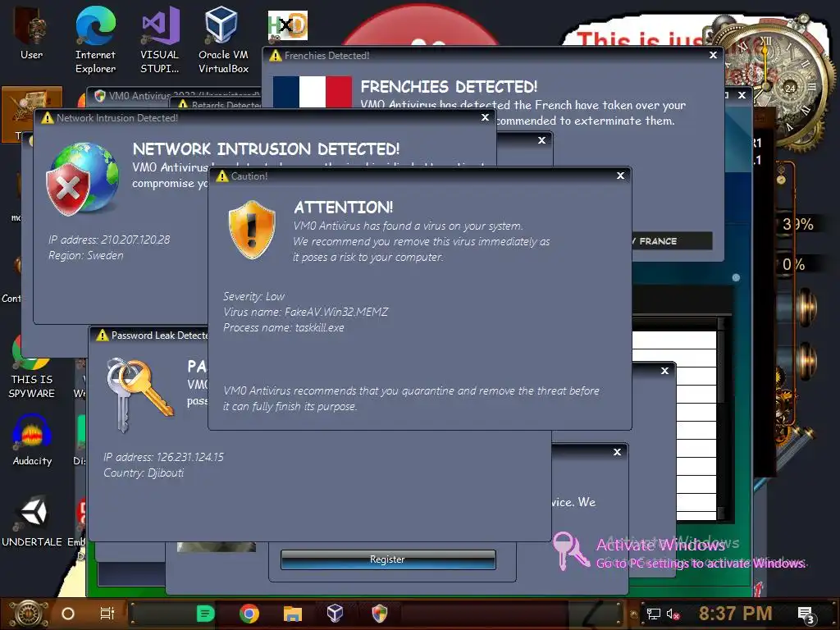840x630 pixels.
Task: Click the warning triangle in Caution title bar
Action: [221, 176]
